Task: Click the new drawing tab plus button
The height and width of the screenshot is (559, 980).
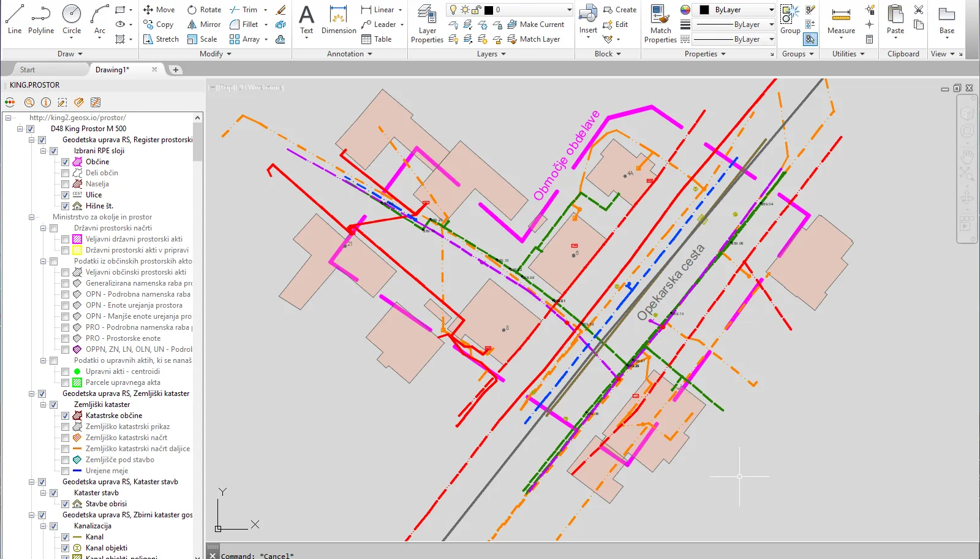Action: click(176, 70)
